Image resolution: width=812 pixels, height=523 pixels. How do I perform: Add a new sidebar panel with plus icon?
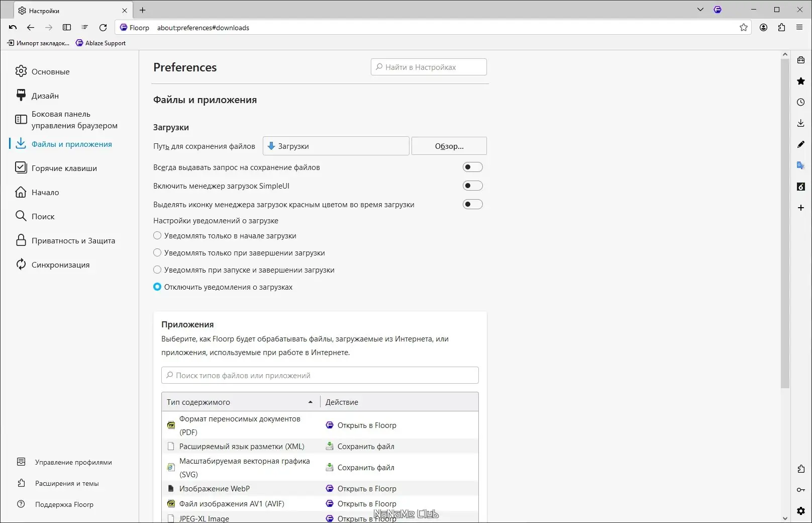coord(801,208)
